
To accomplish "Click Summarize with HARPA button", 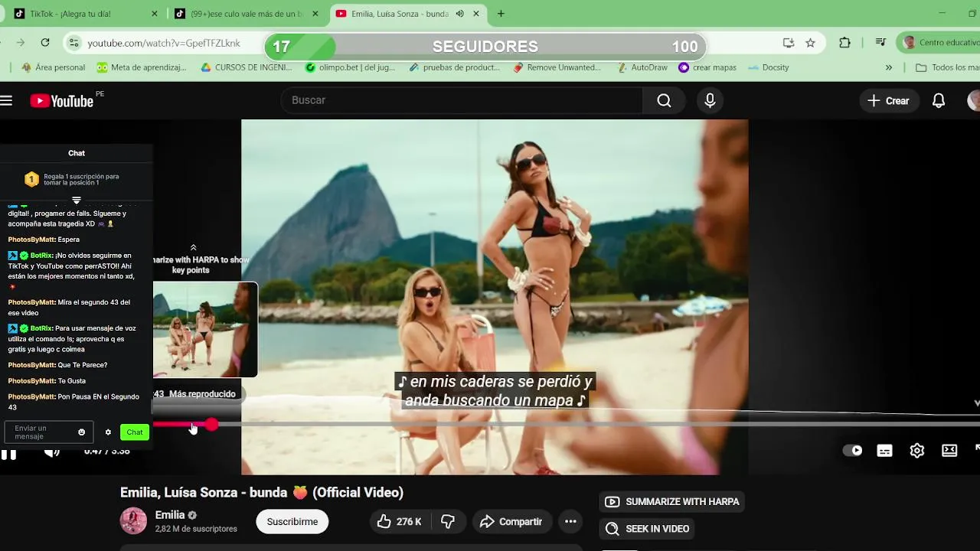I will [671, 502].
